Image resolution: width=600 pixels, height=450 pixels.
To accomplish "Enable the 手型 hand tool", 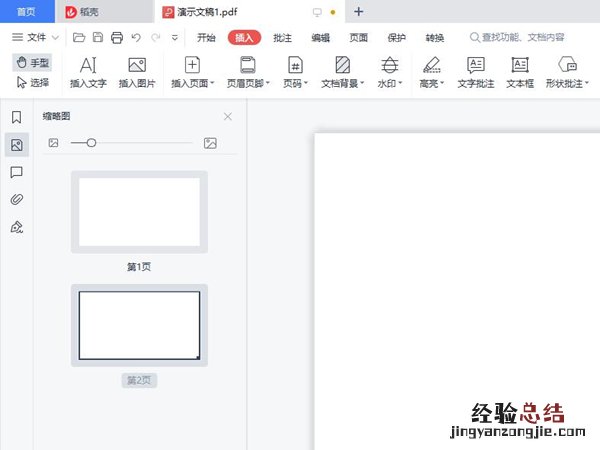I will pos(33,62).
